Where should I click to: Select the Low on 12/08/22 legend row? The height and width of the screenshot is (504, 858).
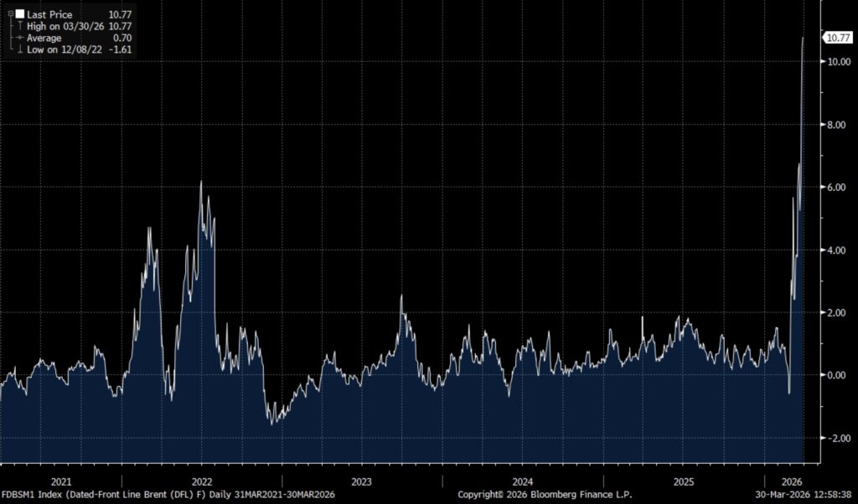(x=65, y=50)
